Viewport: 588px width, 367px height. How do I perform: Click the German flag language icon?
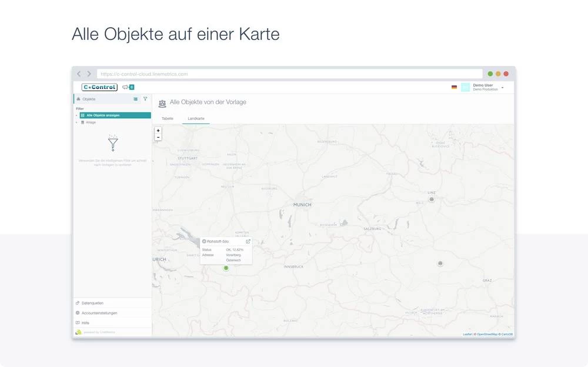(x=454, y=87)
